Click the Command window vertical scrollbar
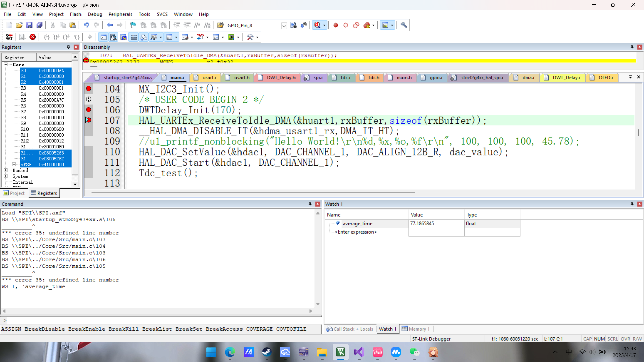The image size is (644, 362). (318, 258)
